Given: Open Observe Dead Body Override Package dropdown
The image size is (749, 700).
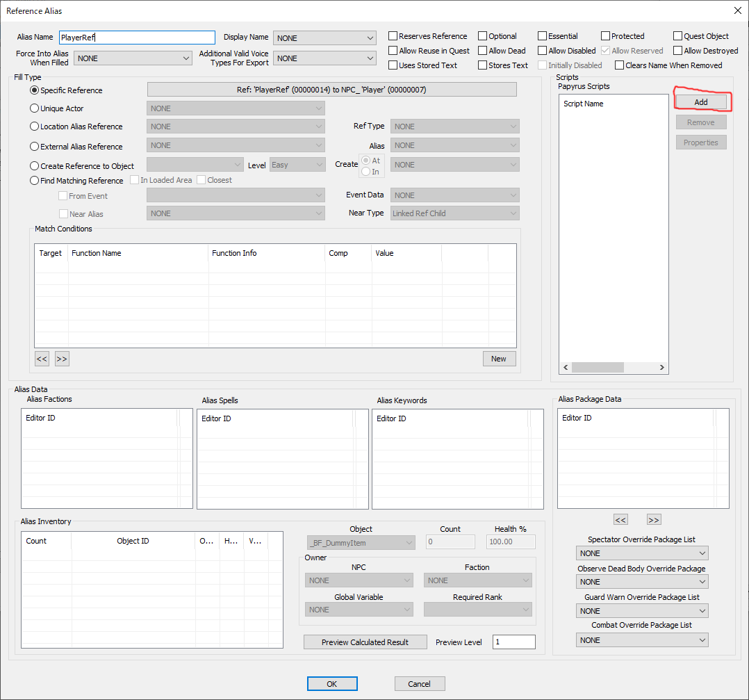Looking at the screenshot, I should click(642, 582).
